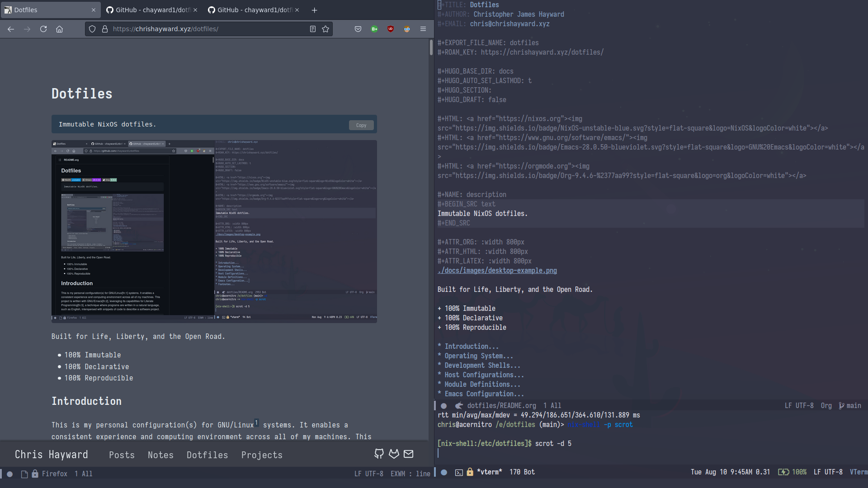Click the Dotfiles navigation link
The width and height of the screenshot is (868, 488).
[x=207, y=455]
